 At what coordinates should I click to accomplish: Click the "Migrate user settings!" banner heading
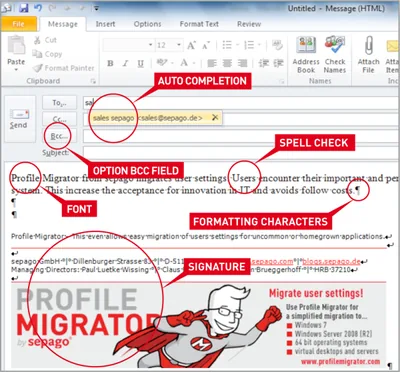(x=316, y=293)
